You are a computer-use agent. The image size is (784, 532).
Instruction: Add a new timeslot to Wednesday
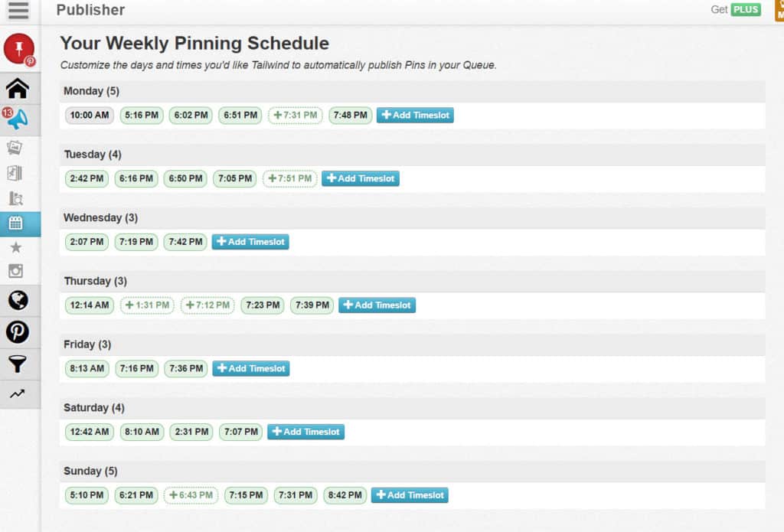(x=250, y=241)
